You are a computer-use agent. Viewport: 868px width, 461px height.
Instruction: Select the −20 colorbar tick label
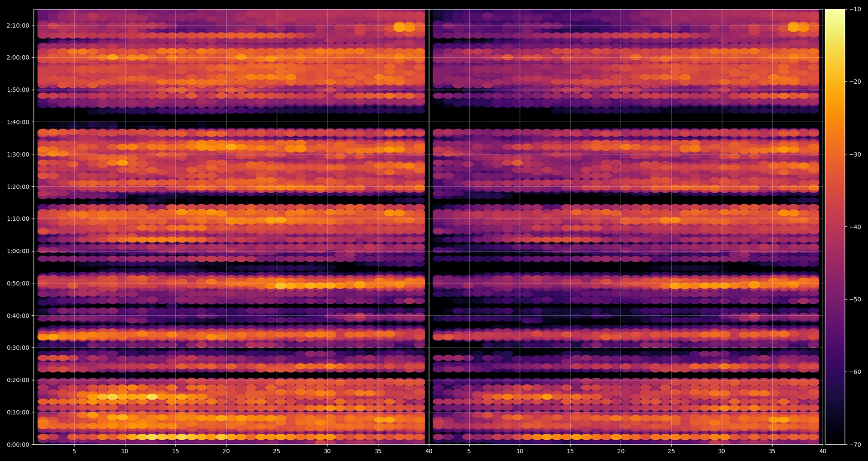click(x=855, y=82)
